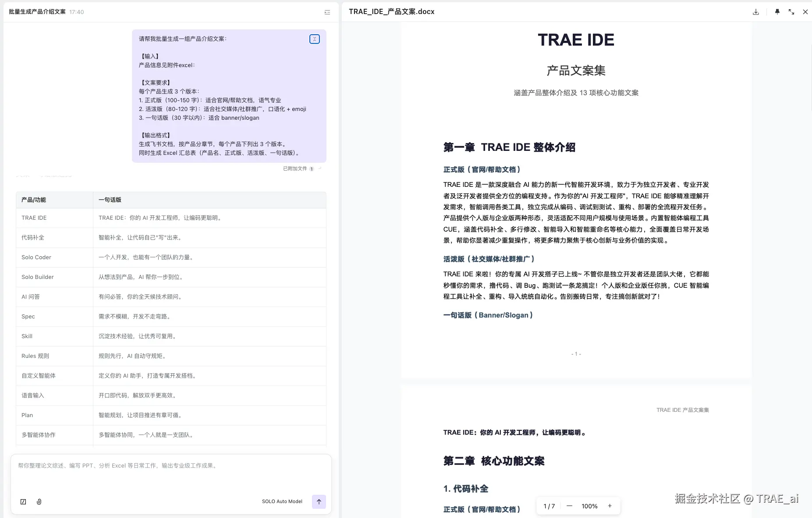
Task: Click the TRAE_IDE_产品文案.docx file name
Action: (392, 12)
